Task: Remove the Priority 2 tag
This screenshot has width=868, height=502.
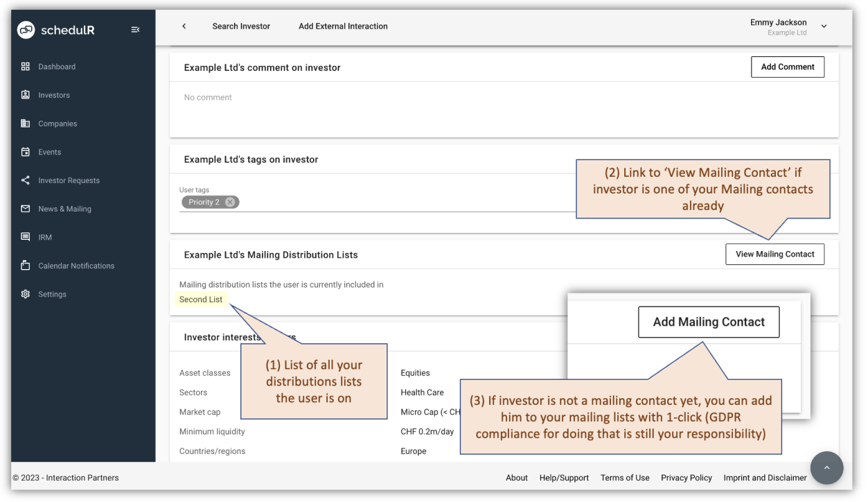Action: [x=229, y=202]
